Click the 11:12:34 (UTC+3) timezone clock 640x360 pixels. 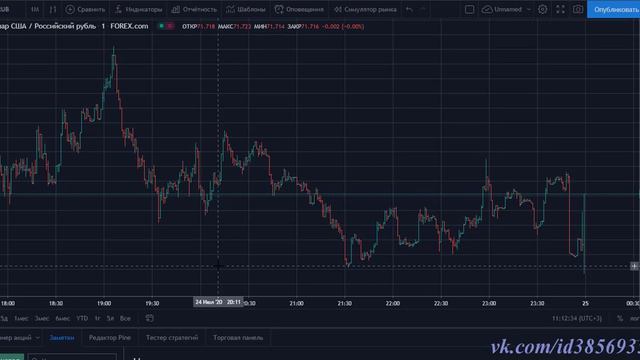(x=577, y=318)
